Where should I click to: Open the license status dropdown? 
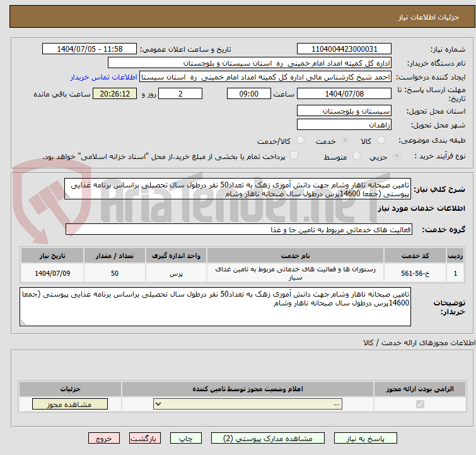[x=248, y=405]
